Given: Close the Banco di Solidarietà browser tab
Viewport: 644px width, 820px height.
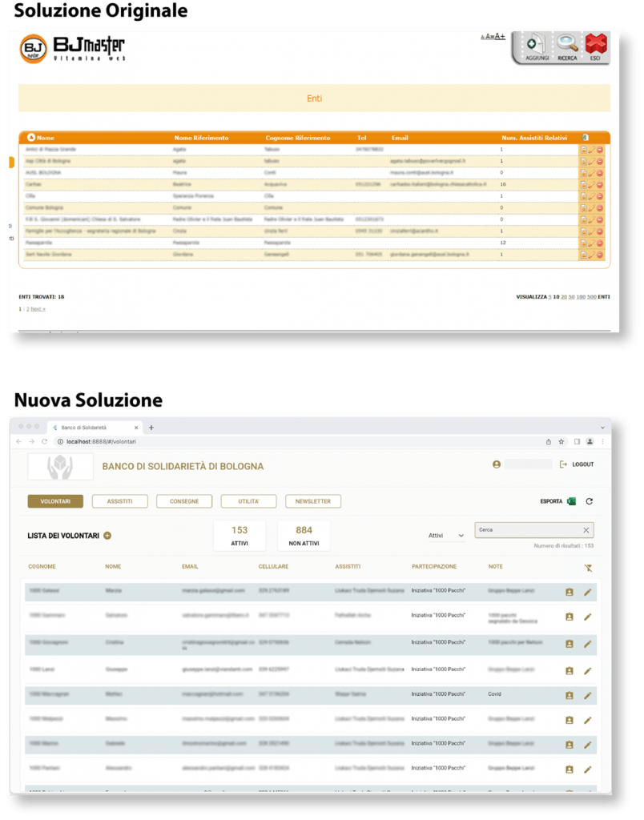Looking at the screenshot, I should (x=136, y=428).
